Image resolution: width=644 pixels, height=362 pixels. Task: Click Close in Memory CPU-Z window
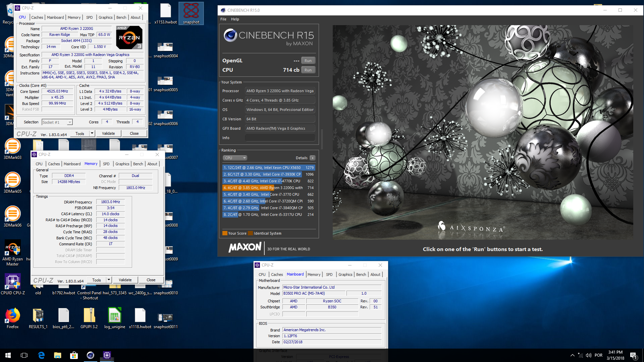(x=151, y=280)
